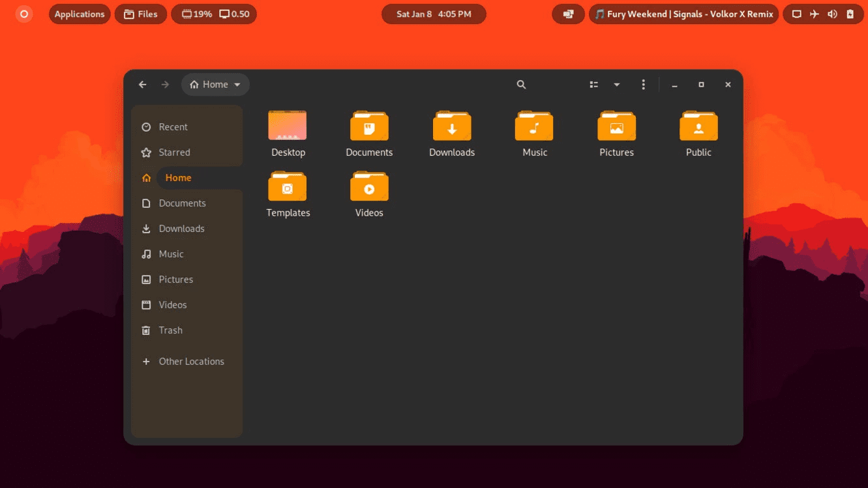Click the back navigation arrow
Image resolution: width=868 pixels, height=488 pixels.
click(x=142, y=84)
